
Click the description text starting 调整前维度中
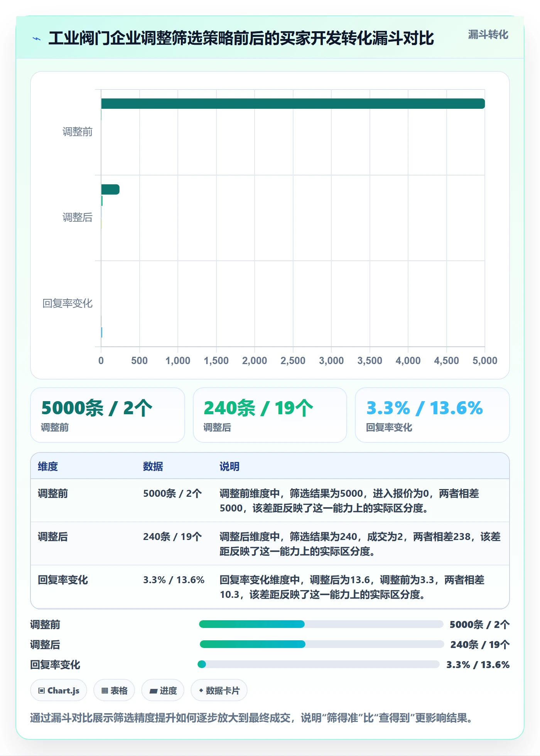point(349,501)
